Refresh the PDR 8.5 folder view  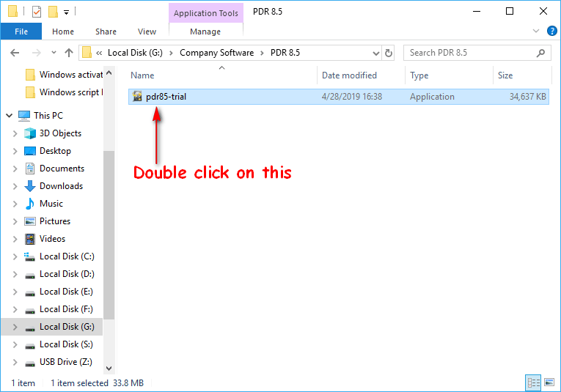(388, 53)
